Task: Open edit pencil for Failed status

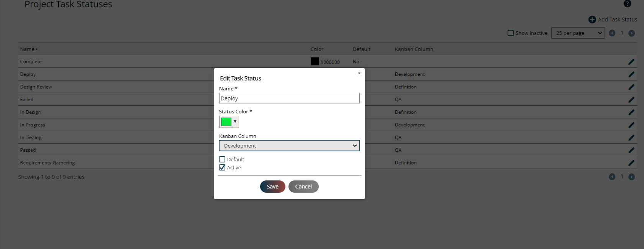Action: 631,100
